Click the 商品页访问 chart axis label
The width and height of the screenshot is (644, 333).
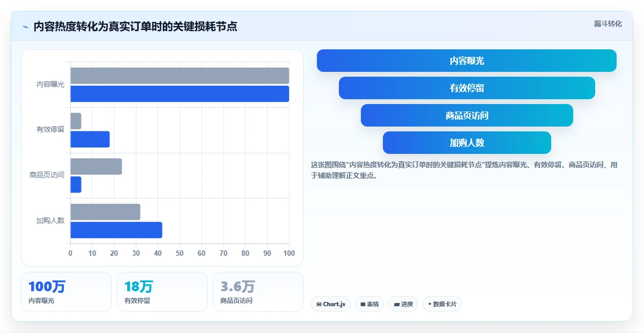click(47, 175)
